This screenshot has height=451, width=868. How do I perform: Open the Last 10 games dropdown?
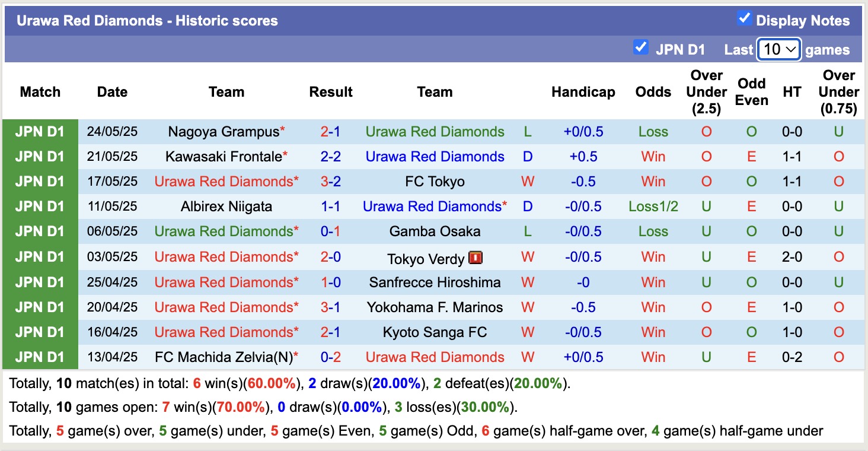pyautogui.click(x=779, y=49)
